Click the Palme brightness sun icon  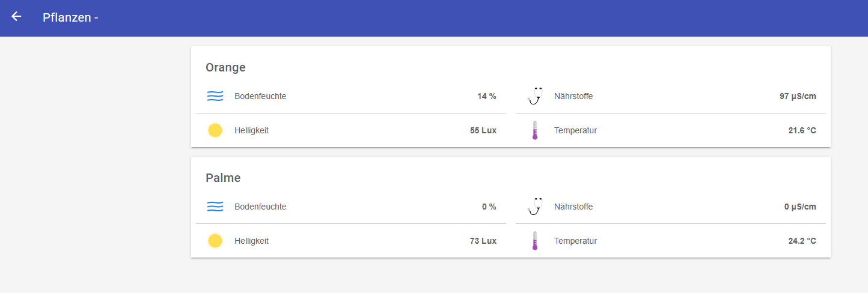[215, 241]
